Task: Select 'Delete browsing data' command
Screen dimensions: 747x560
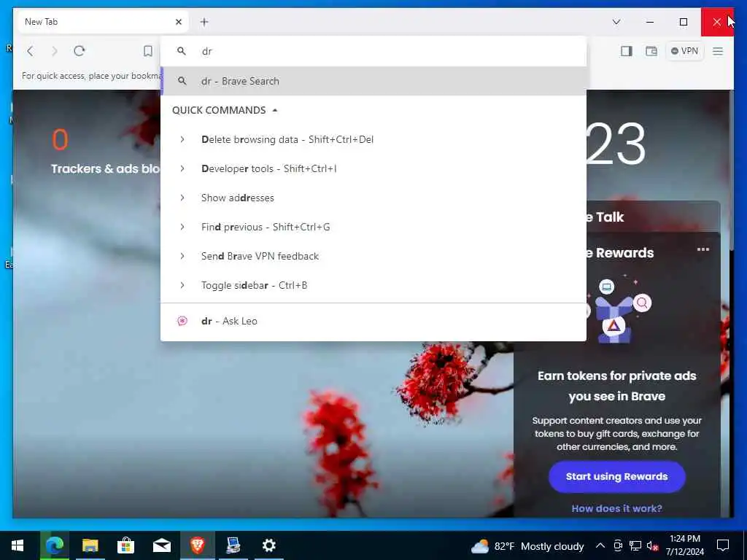Action: click(373, 139)
